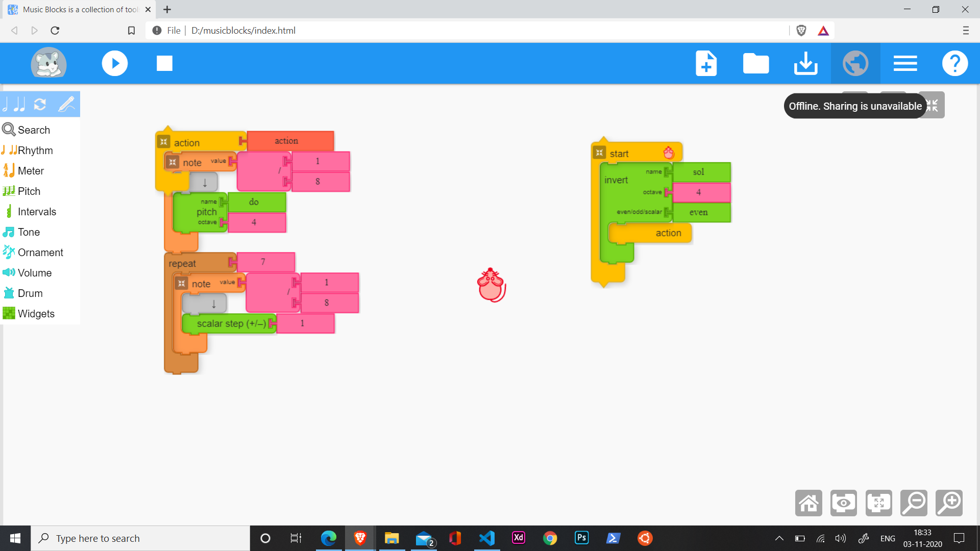Collapse the note block inside repeat

point(181,283)
